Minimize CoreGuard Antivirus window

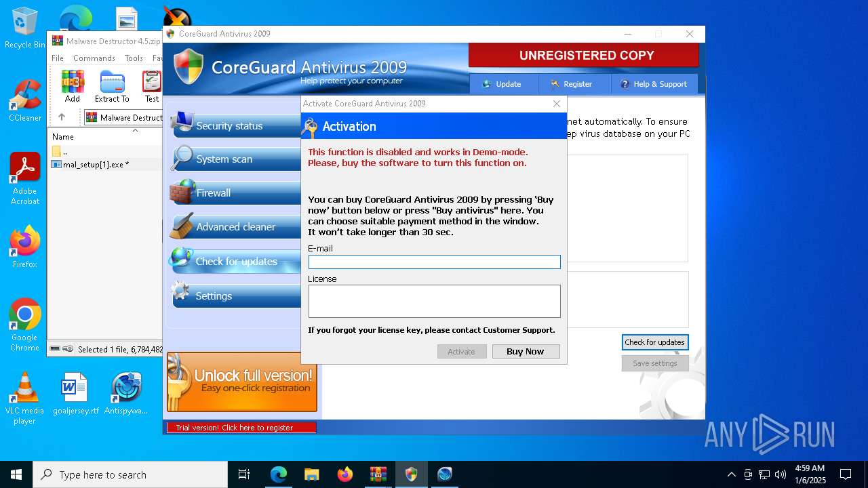pyautogui.click(x=628, y=34)
